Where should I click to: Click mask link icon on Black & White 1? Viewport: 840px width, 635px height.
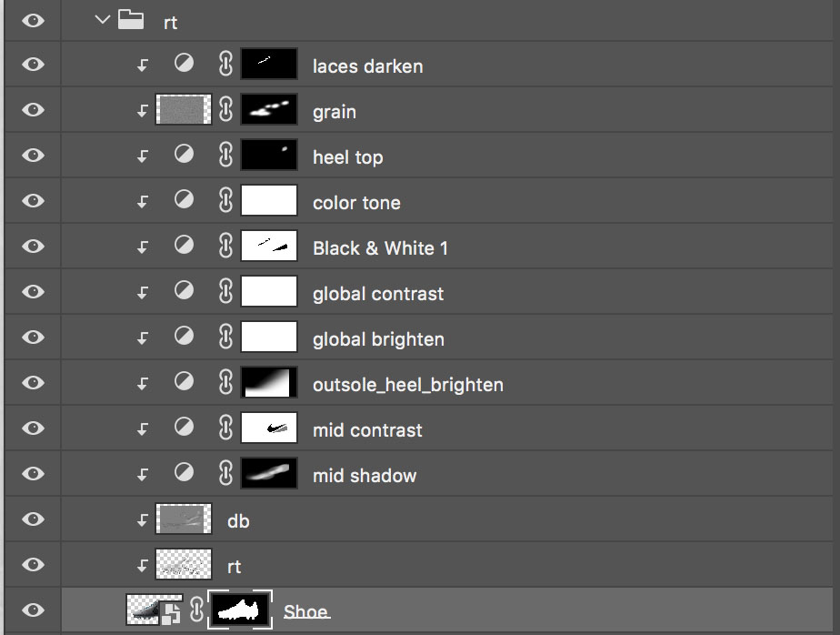click(226, 247)
